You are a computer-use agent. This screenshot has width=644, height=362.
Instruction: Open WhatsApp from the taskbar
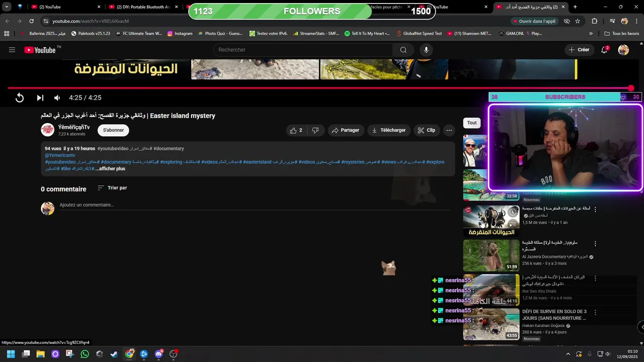[85, 354]
